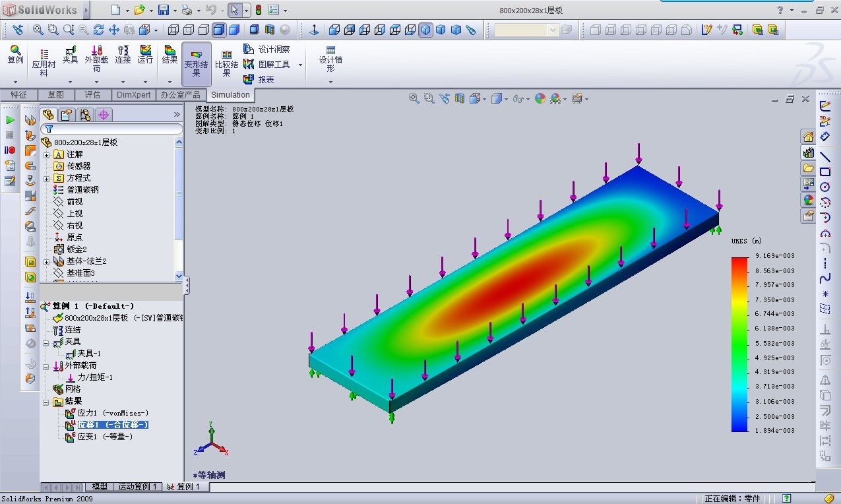Select the 力/扭矩-1 load item

(89, 377)
